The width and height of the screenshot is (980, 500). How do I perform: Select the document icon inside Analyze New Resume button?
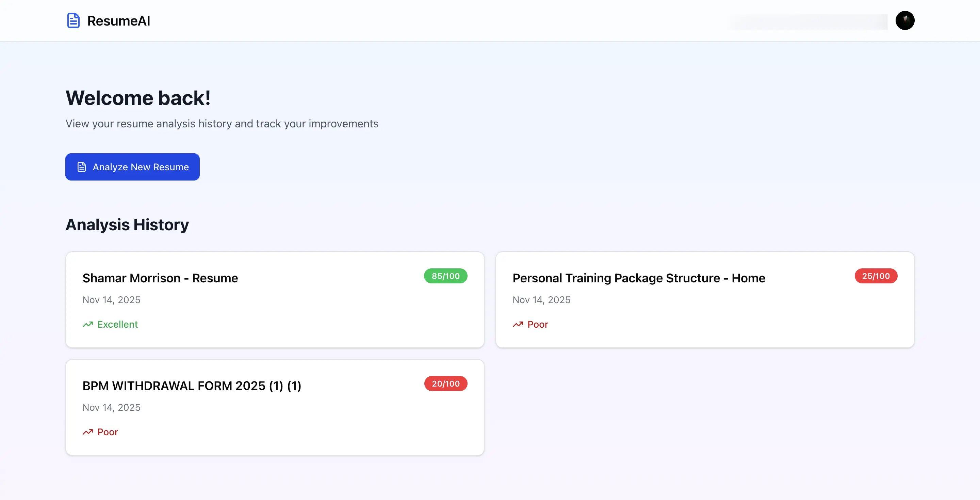(x=81, y=167)
